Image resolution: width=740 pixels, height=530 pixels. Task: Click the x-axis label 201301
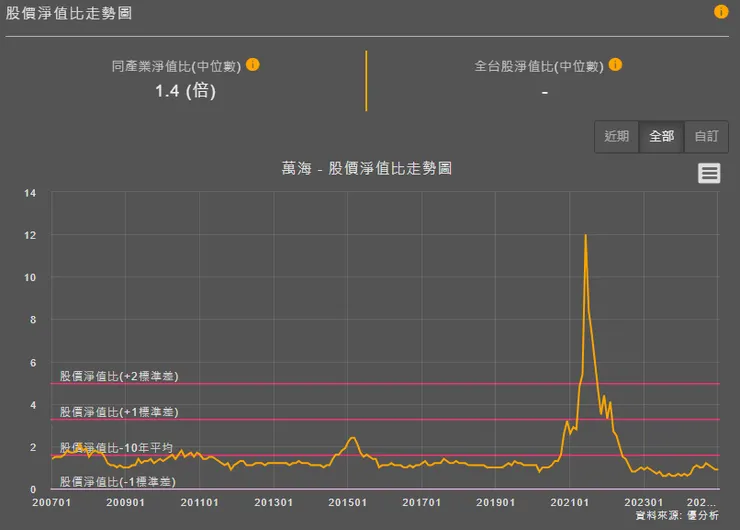pyautogui.click(x=274, y=503)
